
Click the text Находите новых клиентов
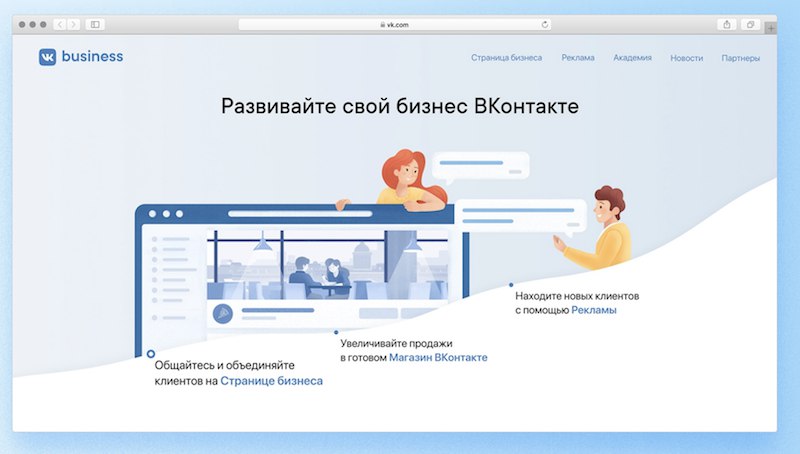577,296
